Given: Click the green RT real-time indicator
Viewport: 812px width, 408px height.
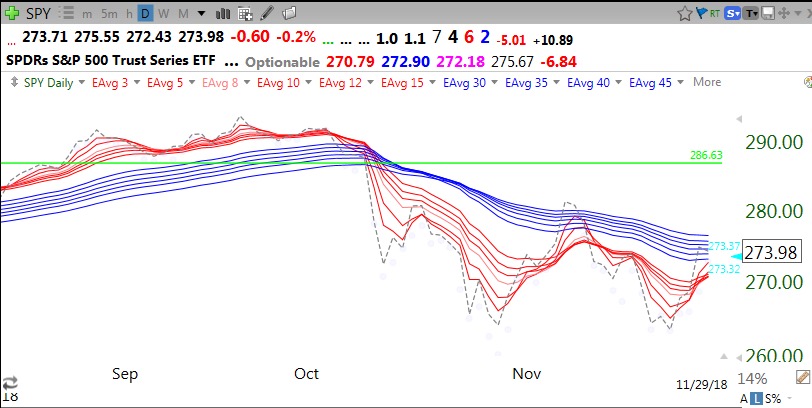Looking at the screenshot, I should 715,14.
